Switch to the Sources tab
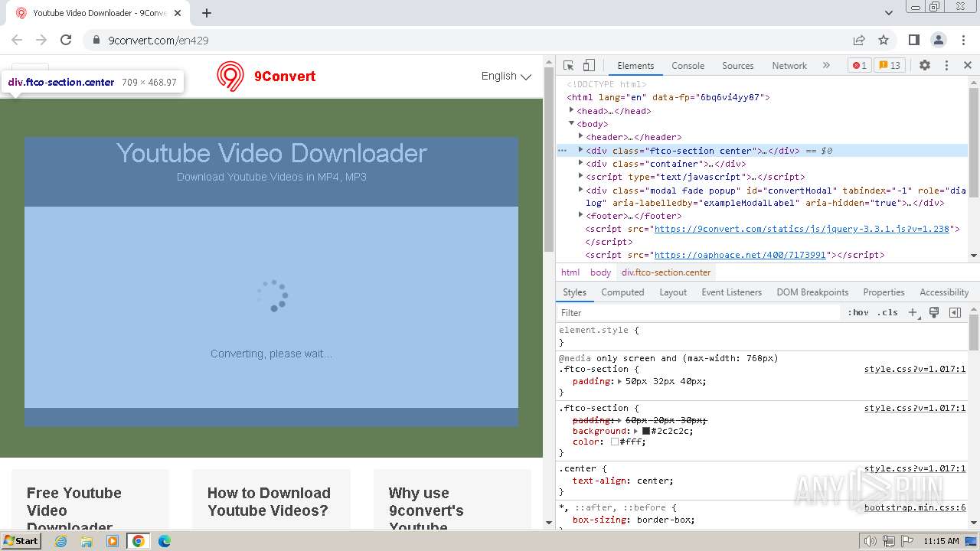 (738, 66)
